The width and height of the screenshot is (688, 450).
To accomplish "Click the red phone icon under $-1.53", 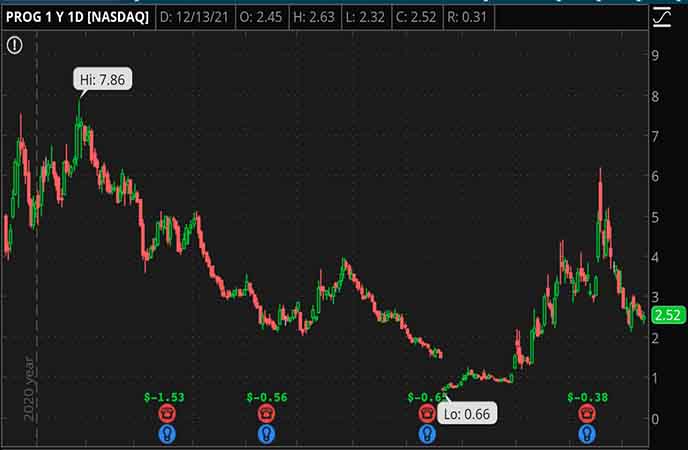I will pos(167,414).
